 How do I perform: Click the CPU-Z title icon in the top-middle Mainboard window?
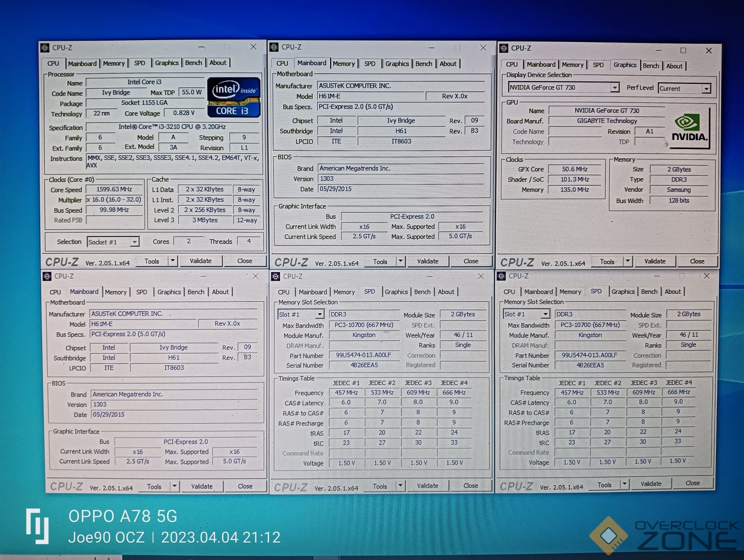point(274,47)
